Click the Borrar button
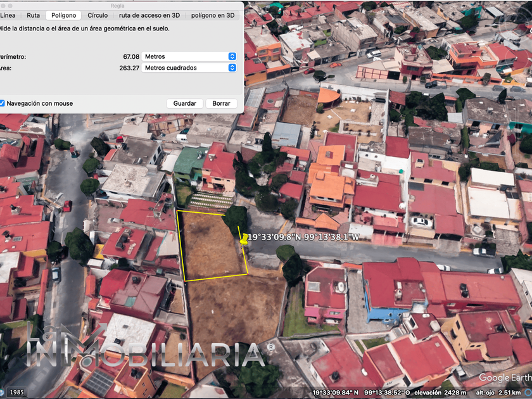Image resolution: width=532 pixels, height=399 pixels. coord(221,103)
